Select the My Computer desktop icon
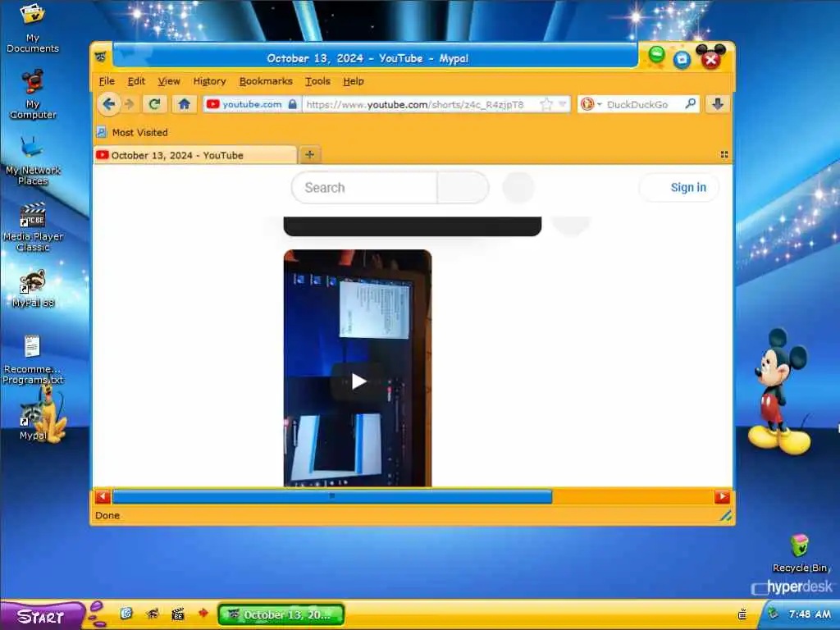Viewport: 840px width, 630px height. pos(33,94)
